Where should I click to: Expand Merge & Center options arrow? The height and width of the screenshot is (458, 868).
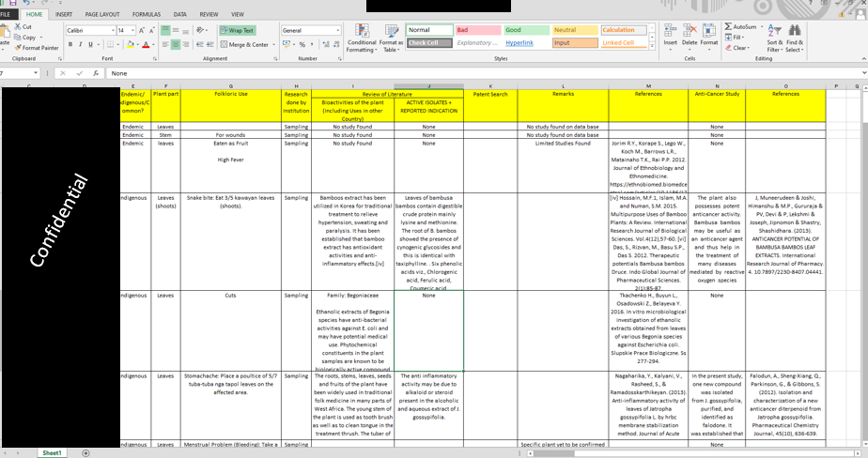coord(274,44)
